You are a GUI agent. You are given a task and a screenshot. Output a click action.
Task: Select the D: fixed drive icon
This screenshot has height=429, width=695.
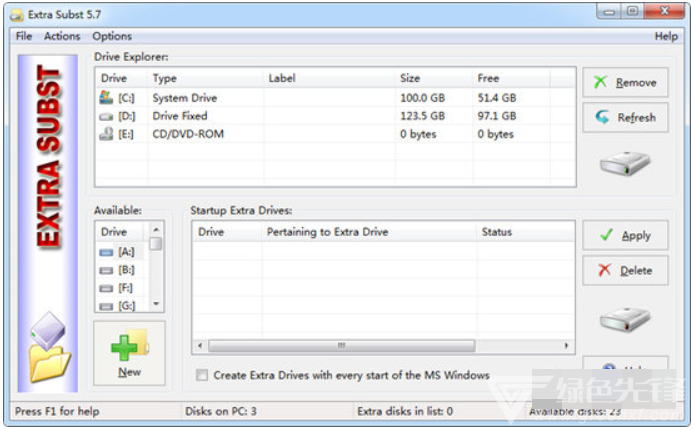click(x=106, y=117)
